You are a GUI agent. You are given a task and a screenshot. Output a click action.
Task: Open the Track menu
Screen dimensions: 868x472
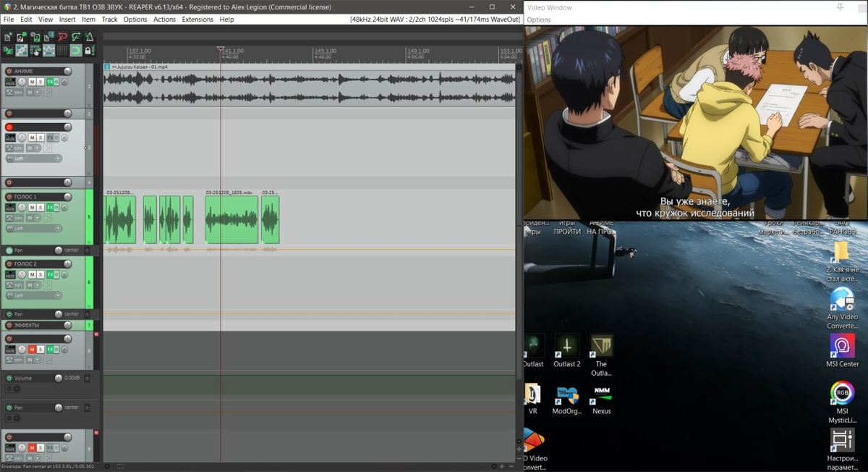(x=110, y=20)
